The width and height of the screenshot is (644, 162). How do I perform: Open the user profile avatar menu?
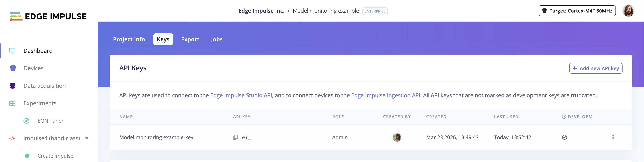[x=628, y=11]
